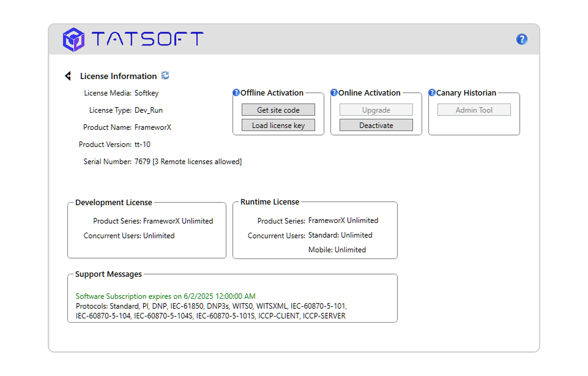Click the Canary Historian group label
Screen dimensions: 588x376
(466, 92)
